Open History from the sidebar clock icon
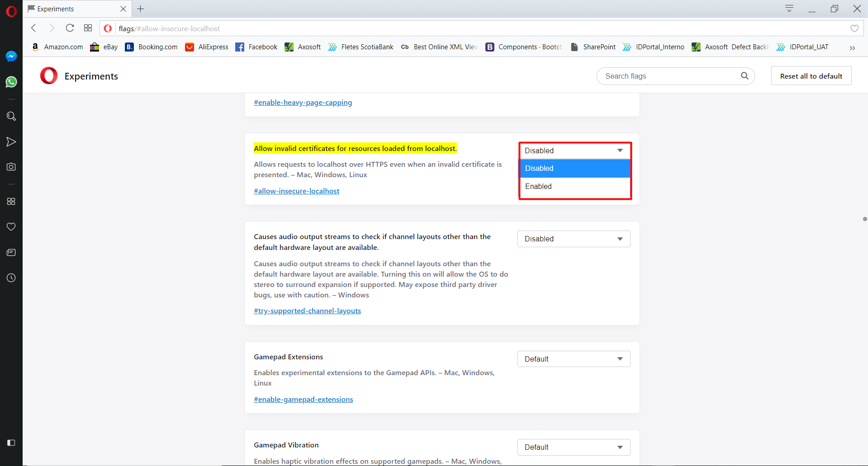 coord(11,278)
